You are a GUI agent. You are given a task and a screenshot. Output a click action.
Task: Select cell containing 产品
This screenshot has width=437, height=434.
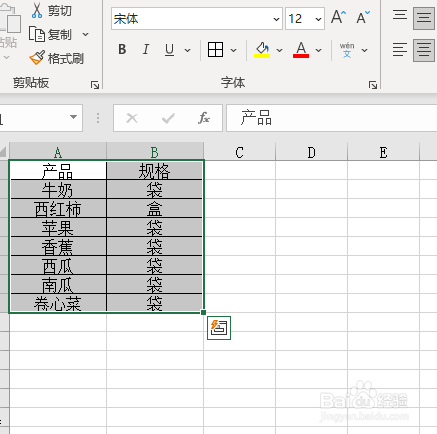pos(58,170)
